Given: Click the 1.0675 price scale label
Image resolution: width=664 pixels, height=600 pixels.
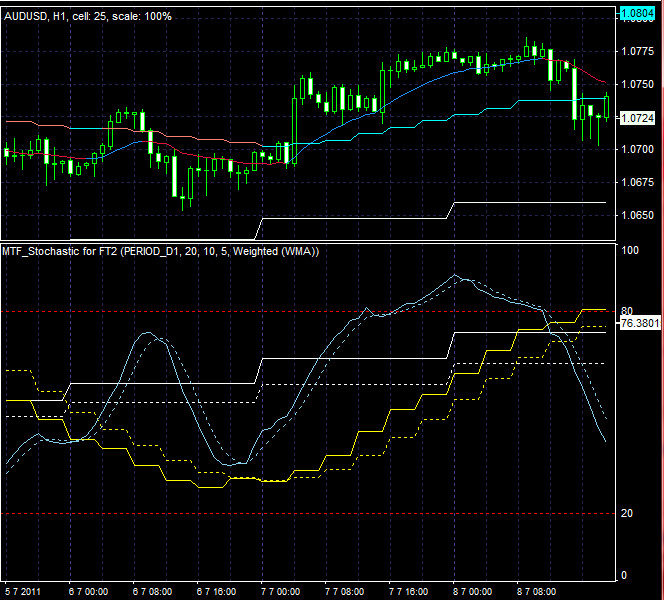Looking at the screenshot, I should (x=637, y=182).
